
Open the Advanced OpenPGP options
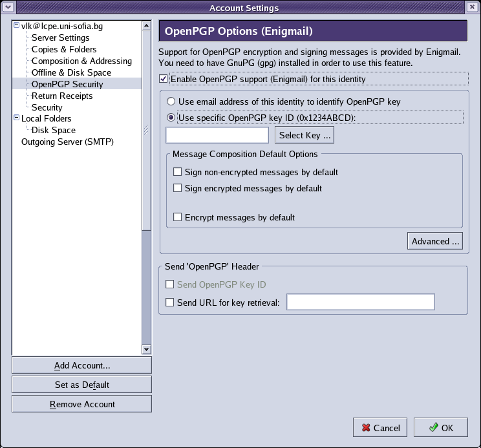pyautogui.click(x=435, y=241)
